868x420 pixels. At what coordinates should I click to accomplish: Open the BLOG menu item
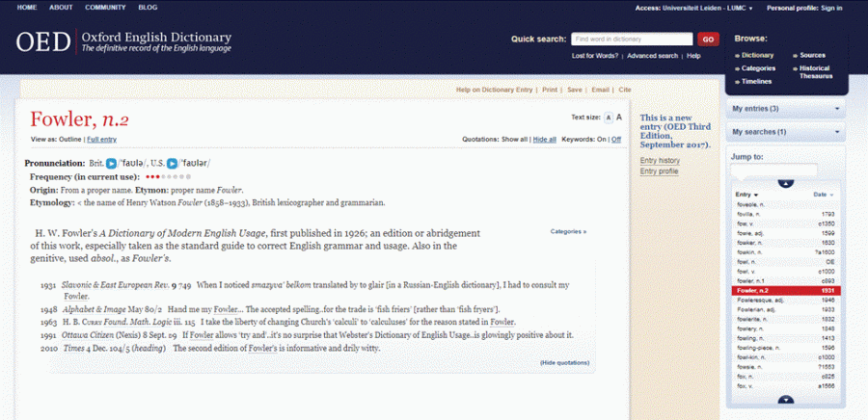[148, 8]
